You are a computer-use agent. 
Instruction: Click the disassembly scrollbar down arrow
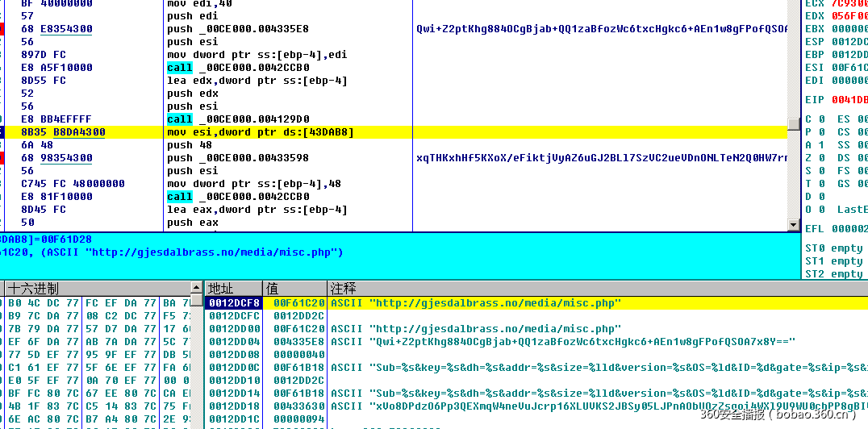pyautogui.click(x=793, y=225)
